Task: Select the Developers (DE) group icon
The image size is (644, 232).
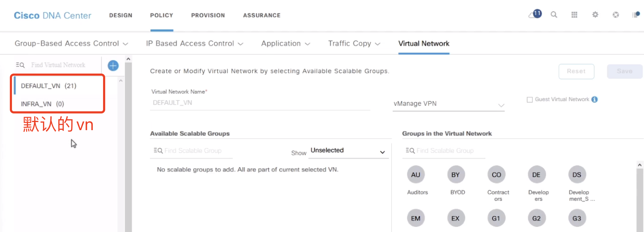Action: point(536,175)
